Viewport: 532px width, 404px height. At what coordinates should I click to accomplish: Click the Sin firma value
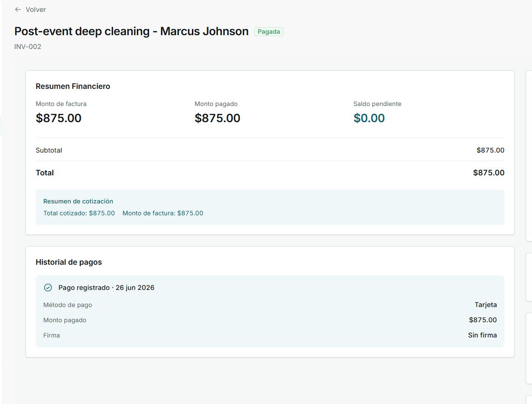(483, 335)
